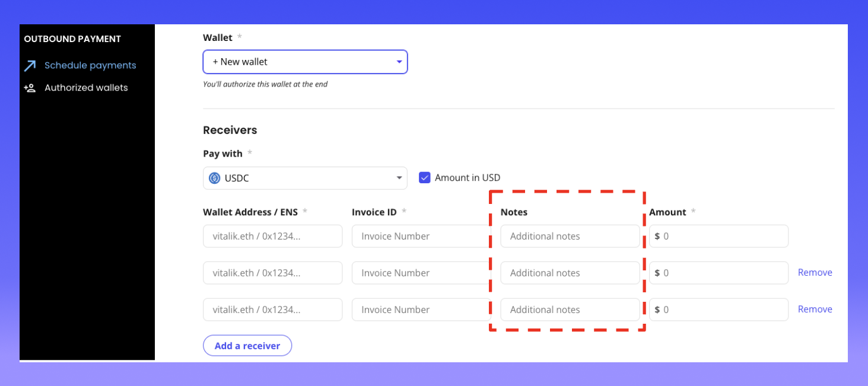Click the Amount column label
This screenshot has height=386, width=868.
tap(667, 212)
